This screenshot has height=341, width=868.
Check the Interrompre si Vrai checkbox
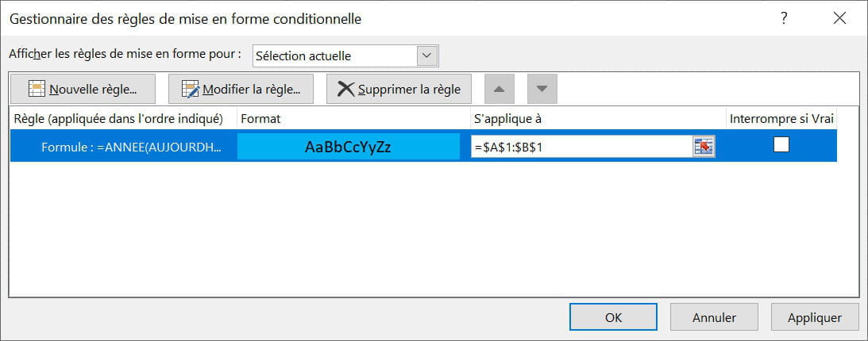[781, 145]
